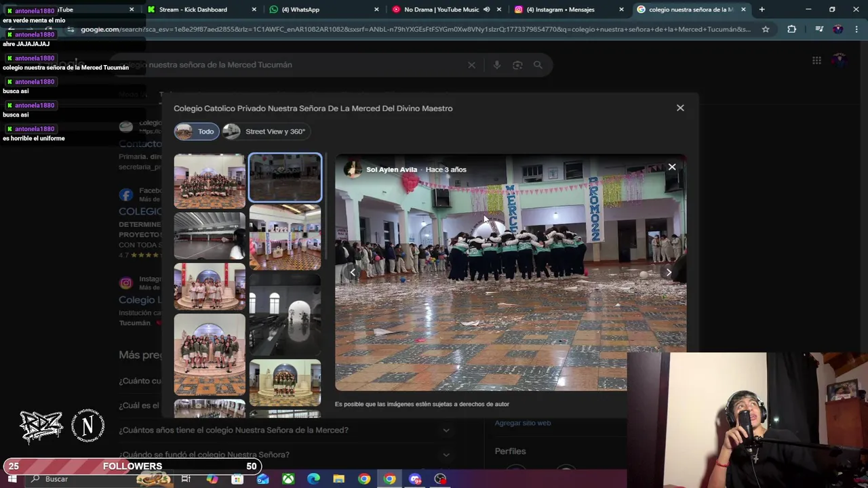Close the Instagram Mensajes tab
This screenshot has width=868, height=488.
coord(621,9)
